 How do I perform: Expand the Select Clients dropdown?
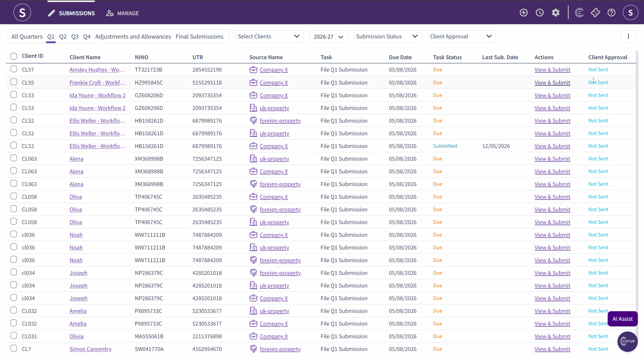pyautogui.click(x=269, y=36)
